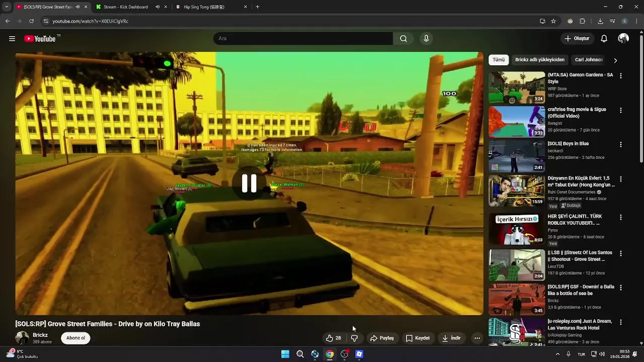Open the account avatar menu
The height and width of the screenshot is (362, 644).
[623, 39]
